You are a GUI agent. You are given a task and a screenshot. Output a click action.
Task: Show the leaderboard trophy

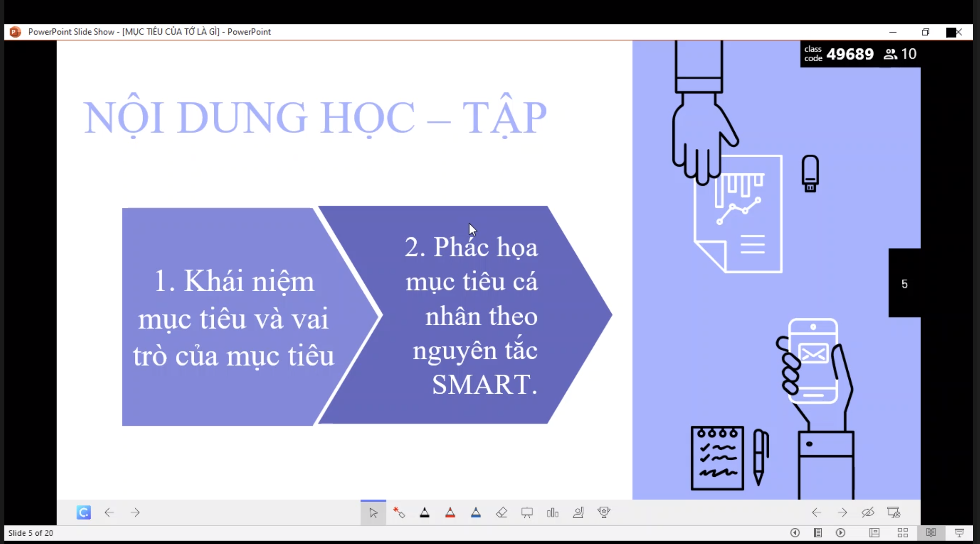pyautogui.click(x=604, y=512)
